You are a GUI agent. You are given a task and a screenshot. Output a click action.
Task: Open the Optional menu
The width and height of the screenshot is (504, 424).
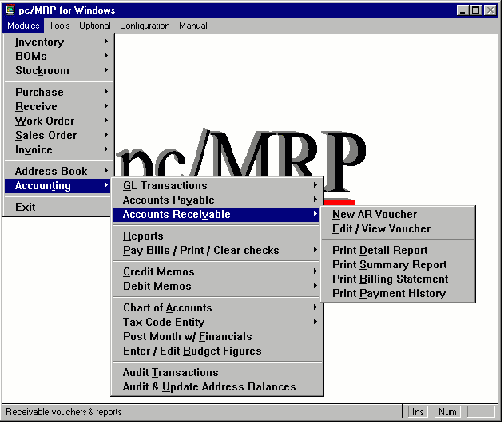point(95,26)
